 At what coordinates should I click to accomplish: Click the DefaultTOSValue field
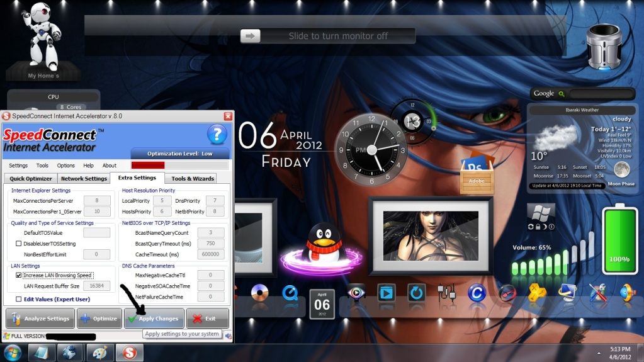96,232
